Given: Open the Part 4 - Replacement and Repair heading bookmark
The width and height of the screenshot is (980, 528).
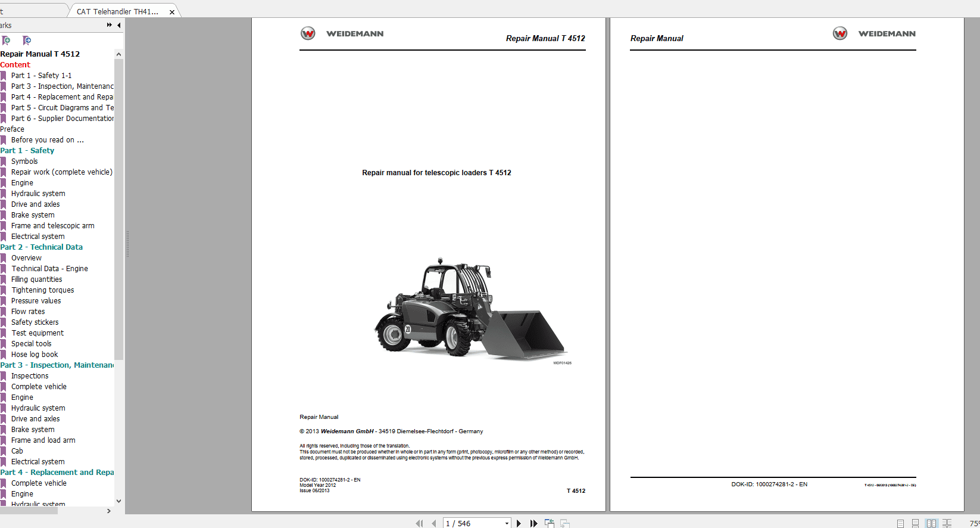Looking at the screenshot, I should point(57,472).
